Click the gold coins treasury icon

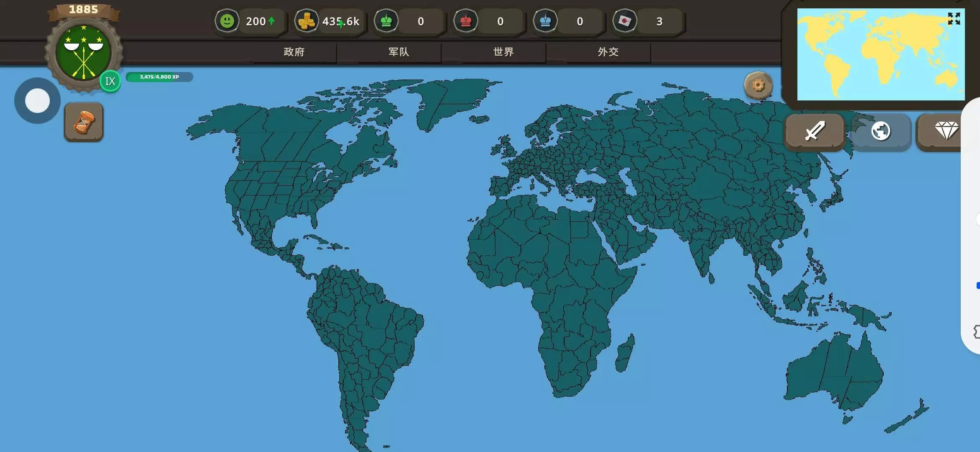(306, 21)
